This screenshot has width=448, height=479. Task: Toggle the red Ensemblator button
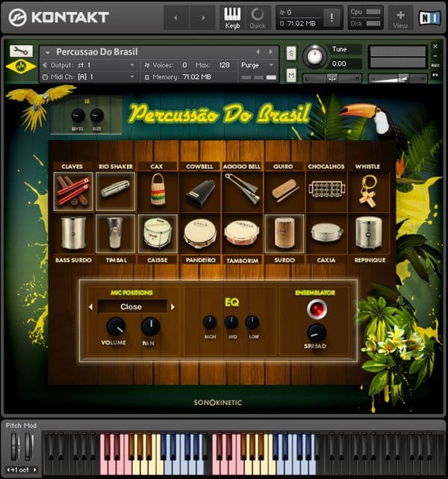tap(317, 308)
